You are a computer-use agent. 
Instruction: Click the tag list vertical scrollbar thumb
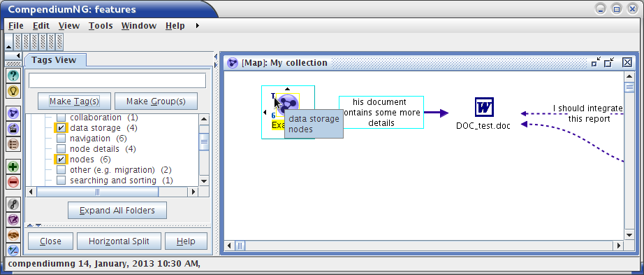[204, 143]
